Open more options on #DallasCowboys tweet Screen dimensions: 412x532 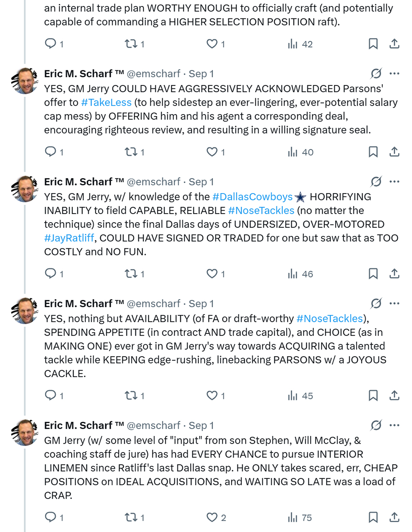click(394, 182)
